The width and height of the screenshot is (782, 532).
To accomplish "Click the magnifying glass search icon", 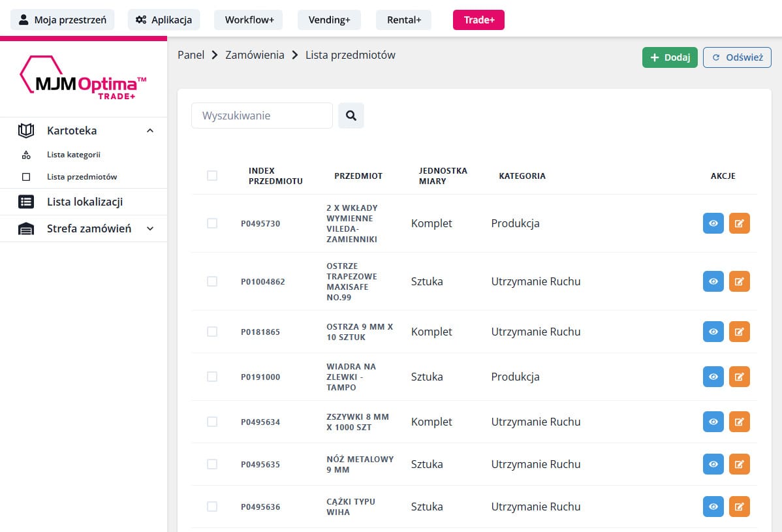I will [x=351, y=116].
